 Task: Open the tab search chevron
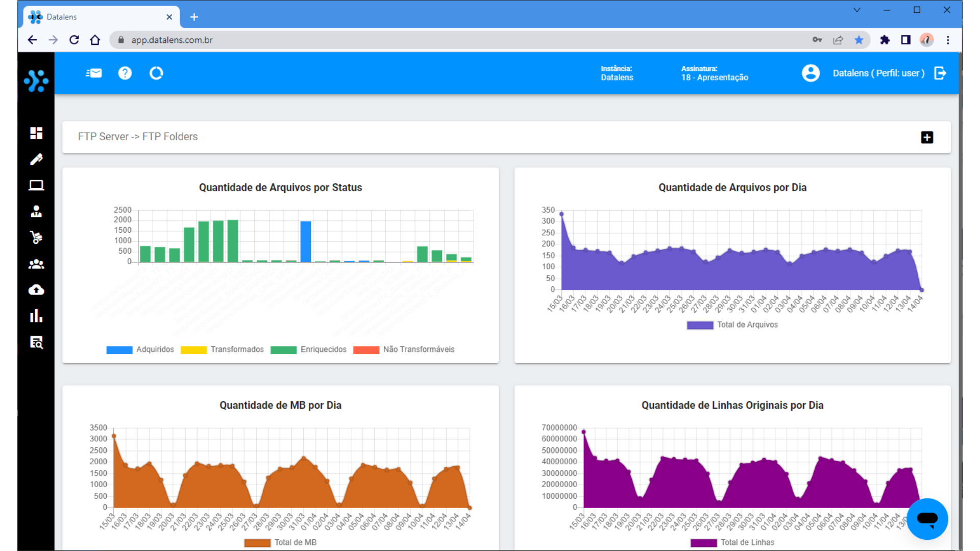857,10
